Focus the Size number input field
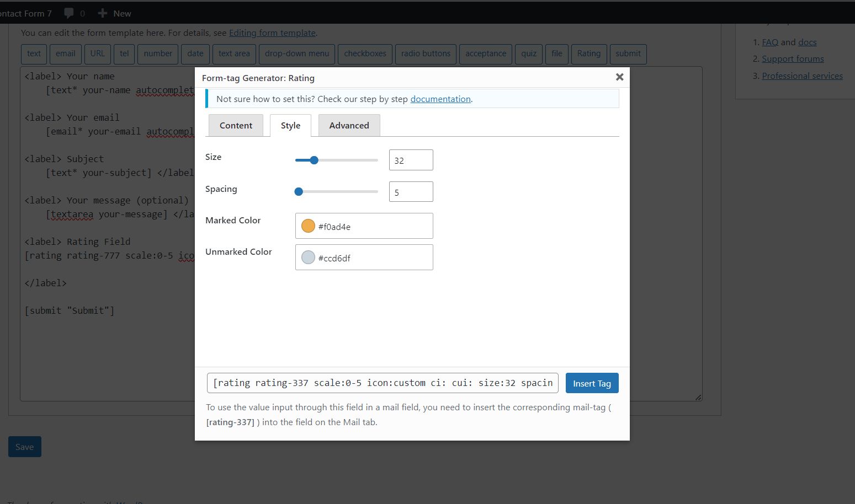Image resolution: width=855 pixels, height=504 pixels. [411, 160]
